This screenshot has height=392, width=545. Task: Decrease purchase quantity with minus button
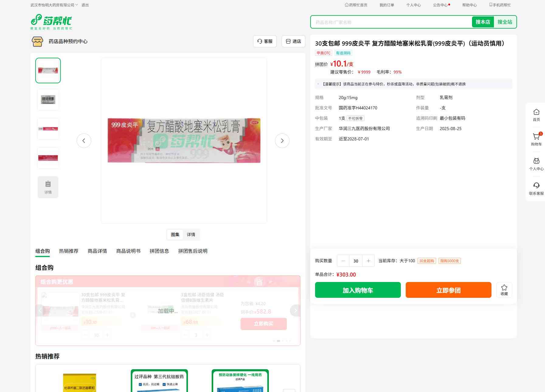point(343,261)
